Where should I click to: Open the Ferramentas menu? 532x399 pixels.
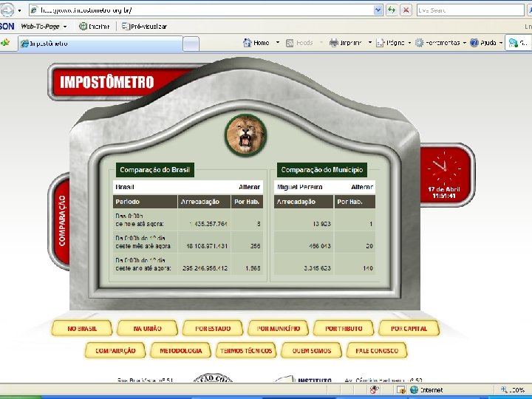[440, 43]
